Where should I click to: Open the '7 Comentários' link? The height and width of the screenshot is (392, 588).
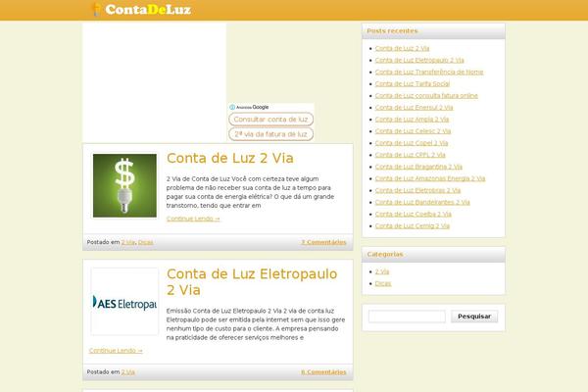click(323, 242)
